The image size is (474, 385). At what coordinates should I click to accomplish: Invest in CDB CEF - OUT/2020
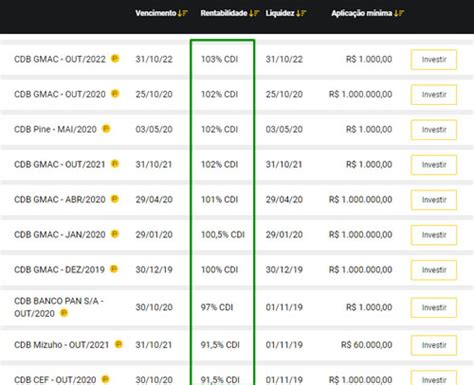point(434,378)
